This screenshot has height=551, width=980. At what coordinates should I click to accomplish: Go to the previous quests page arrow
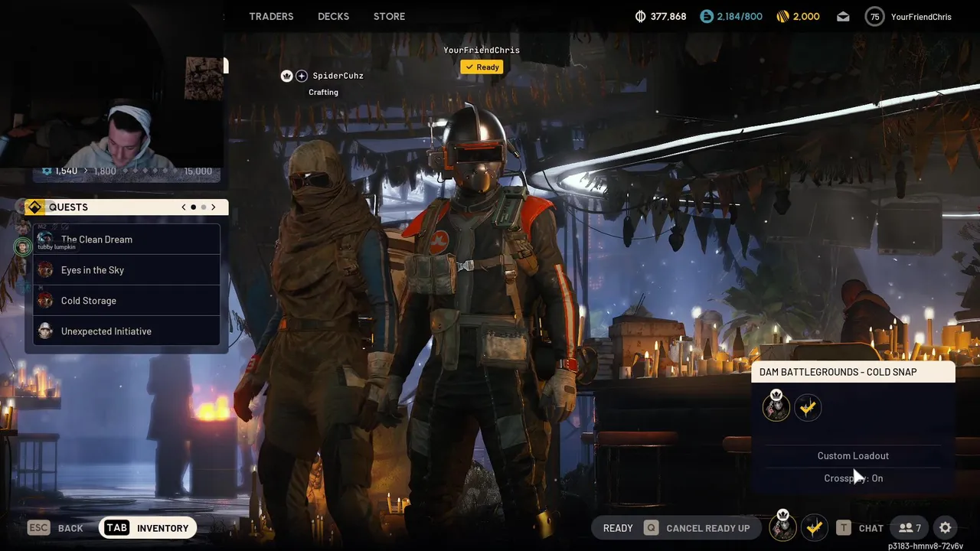tap(184, 207)
